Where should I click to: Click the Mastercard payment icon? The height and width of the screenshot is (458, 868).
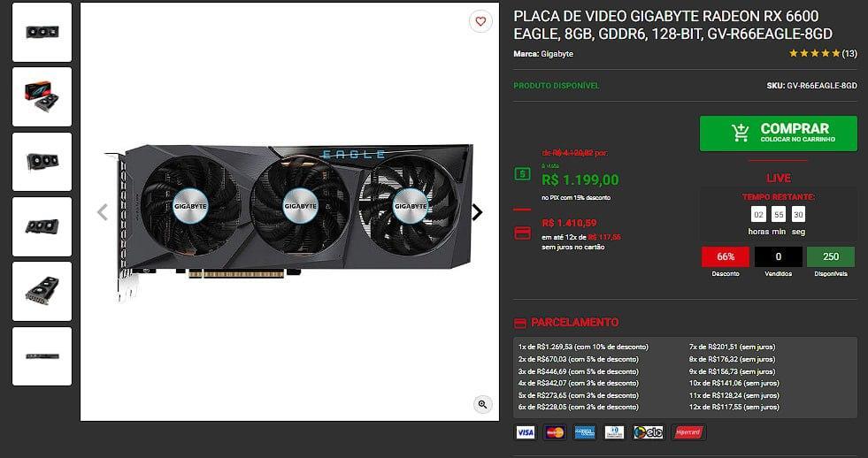tap(555, 432)
